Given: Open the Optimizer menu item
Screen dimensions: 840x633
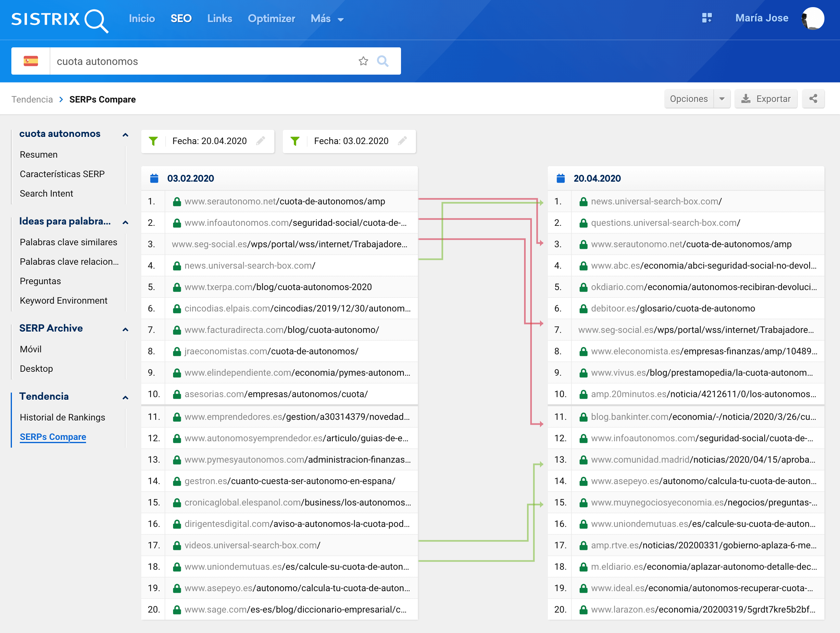Looking at the screenshot, I should (271, 18).
